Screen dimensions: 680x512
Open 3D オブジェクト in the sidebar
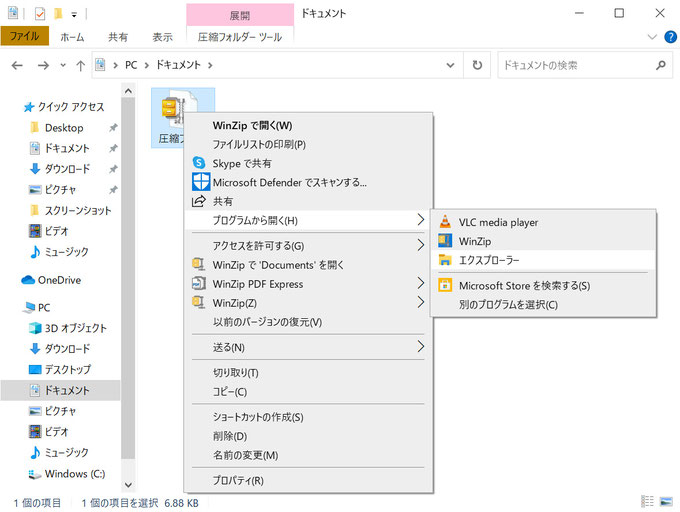[67, 328]
